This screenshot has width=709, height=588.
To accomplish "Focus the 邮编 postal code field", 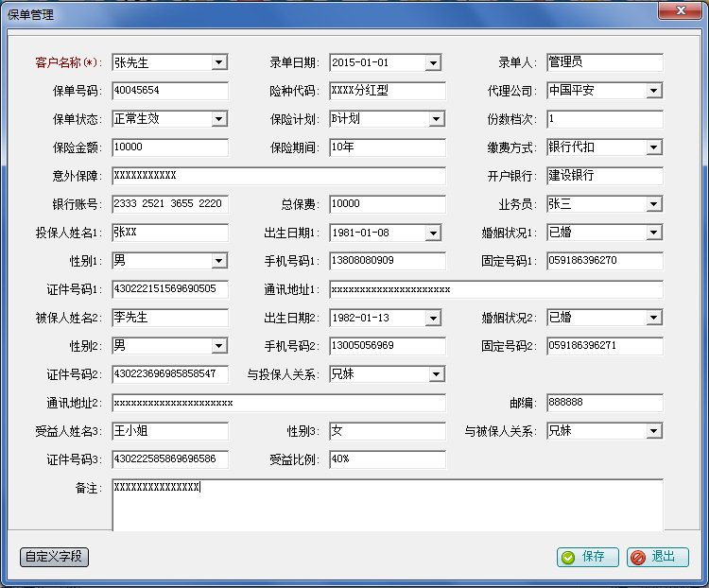I will (x=605, y=403).
